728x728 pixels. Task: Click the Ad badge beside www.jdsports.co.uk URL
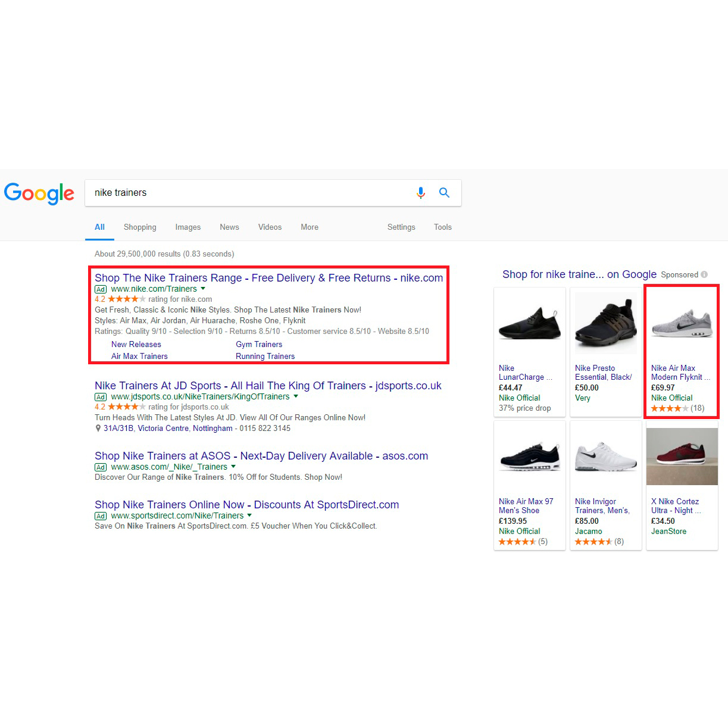click(101, 397)
